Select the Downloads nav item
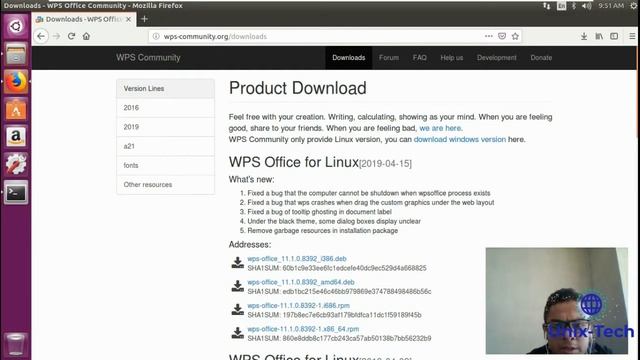The width and height of the screenshot is (640, 360). (x=349, y=58)
